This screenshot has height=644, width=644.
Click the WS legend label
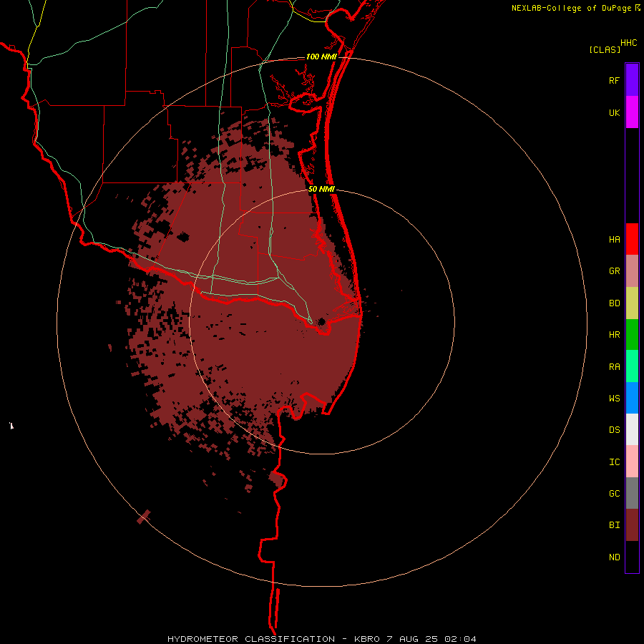614,399
